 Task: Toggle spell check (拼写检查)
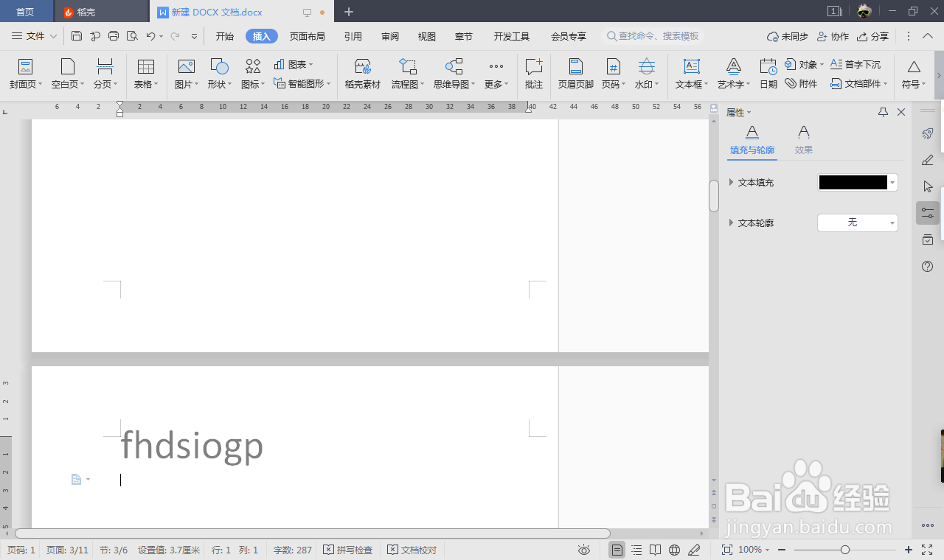(348, 550)
